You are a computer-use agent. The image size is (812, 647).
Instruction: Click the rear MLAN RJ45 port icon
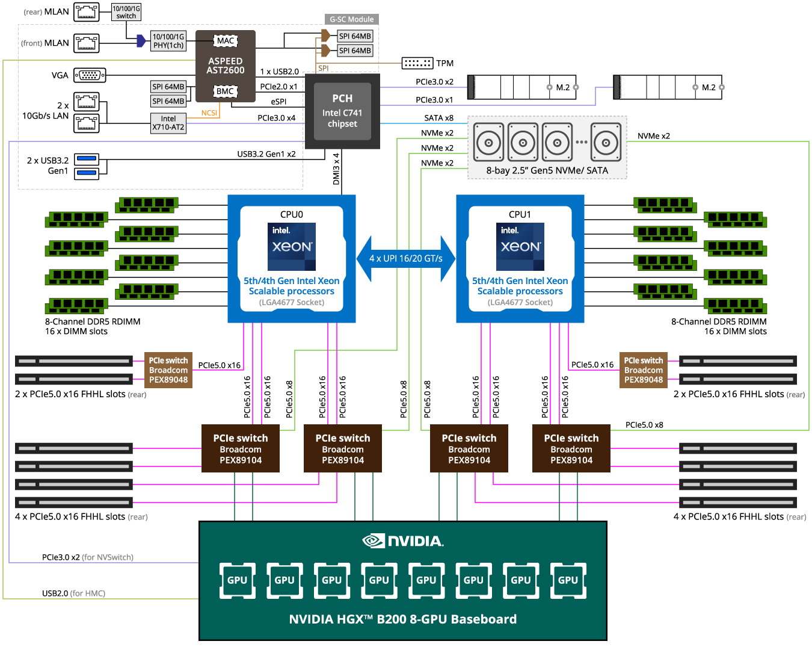87,12
